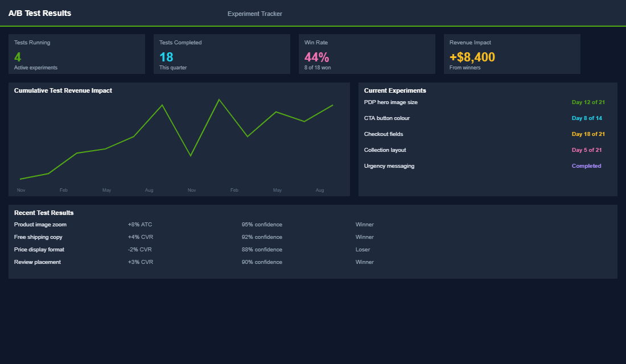Click the Day 12 of 21 progress label
Viewport: 626px width, 364px height.
[588, 102]
